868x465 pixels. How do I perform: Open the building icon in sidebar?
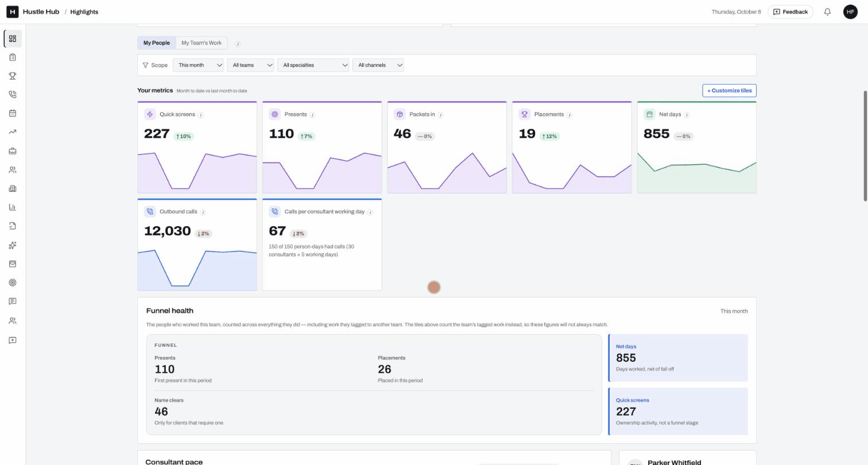[x=13, y=188]
